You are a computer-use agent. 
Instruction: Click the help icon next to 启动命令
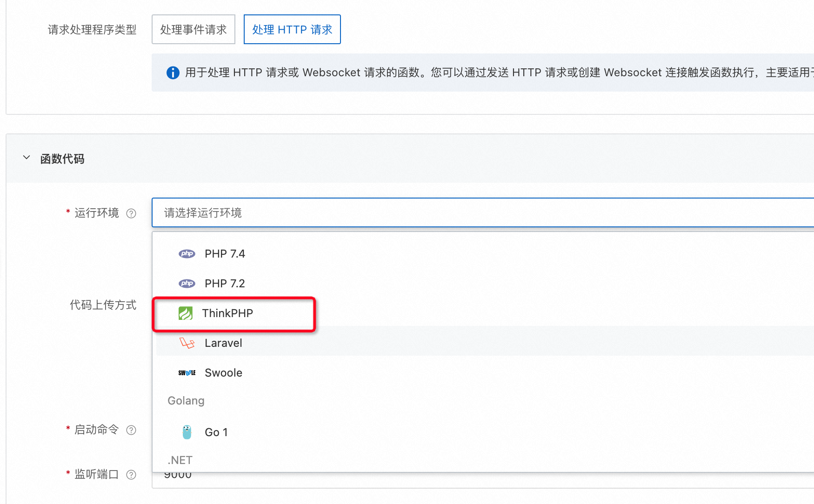click(132, 430)
